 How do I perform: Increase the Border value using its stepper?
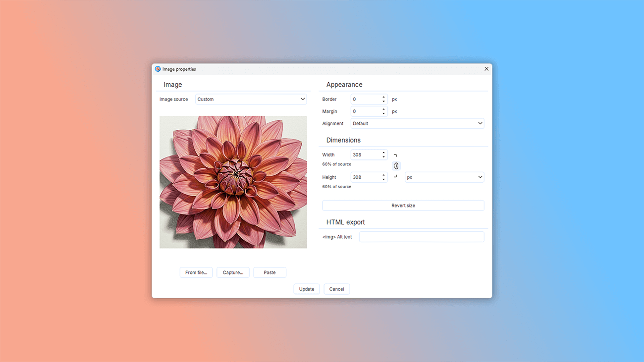click(383, 97)
